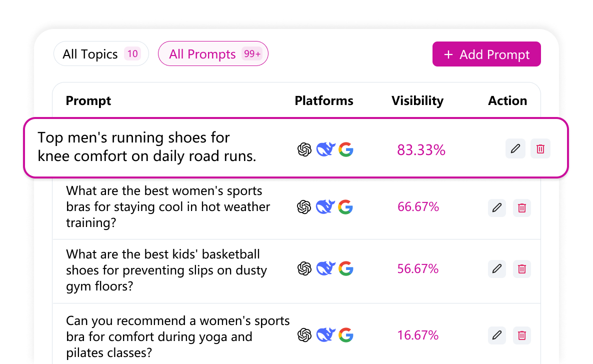Screen dimensions: 593x364
Task: Switch to the All Topics tab
Action: [x=101, y=54]
